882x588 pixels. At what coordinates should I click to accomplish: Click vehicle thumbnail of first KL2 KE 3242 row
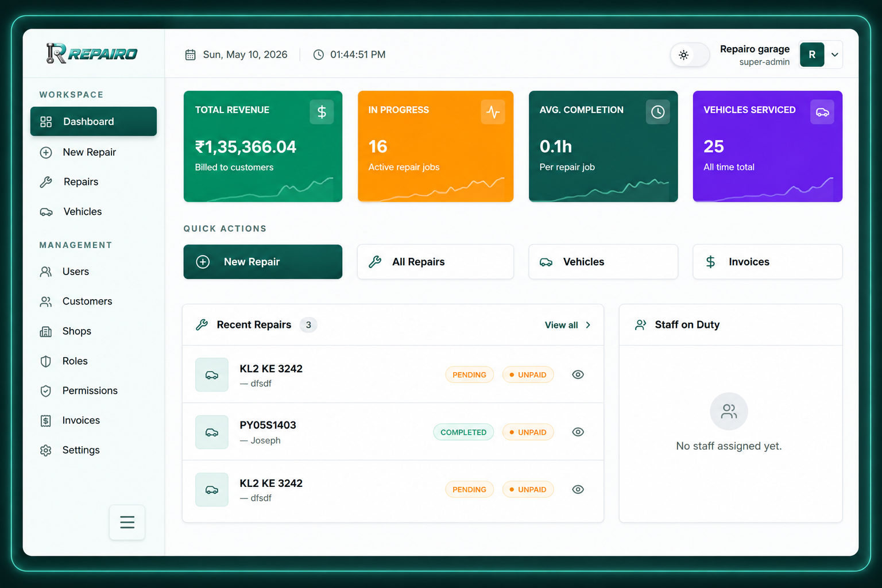[212, 374]
